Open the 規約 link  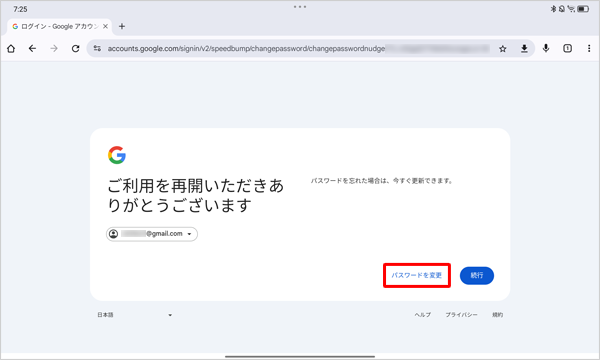pos(497,315)
